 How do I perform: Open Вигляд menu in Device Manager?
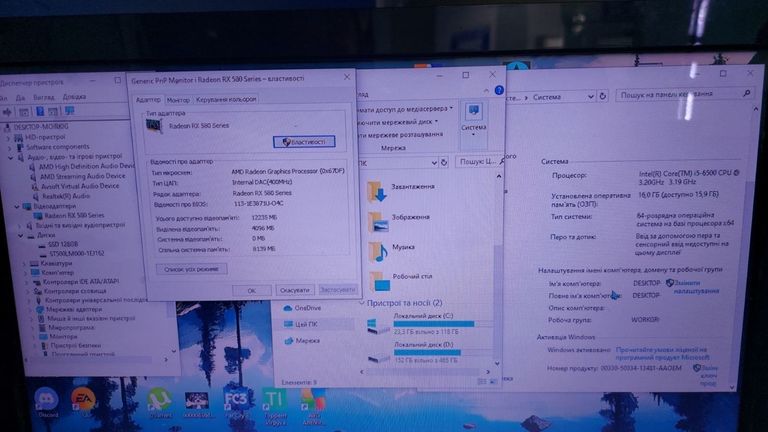tap(44, 97)
